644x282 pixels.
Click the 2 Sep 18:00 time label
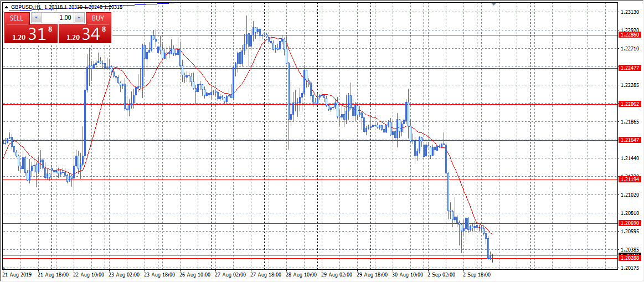tap(477, 274)
